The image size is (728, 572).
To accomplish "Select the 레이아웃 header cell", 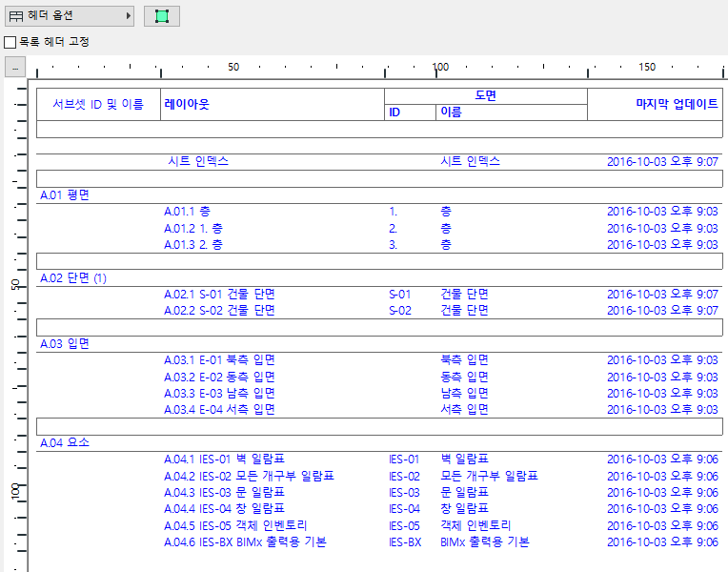I will (273, 105).
